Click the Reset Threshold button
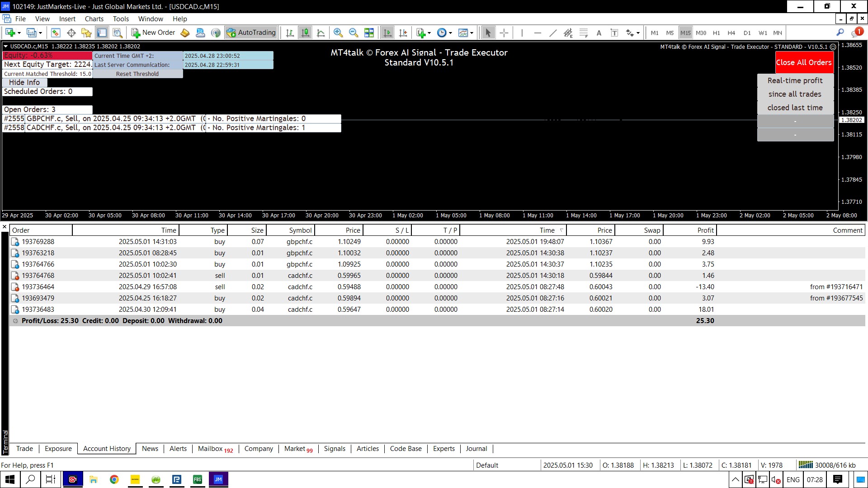 coord(137,74)
